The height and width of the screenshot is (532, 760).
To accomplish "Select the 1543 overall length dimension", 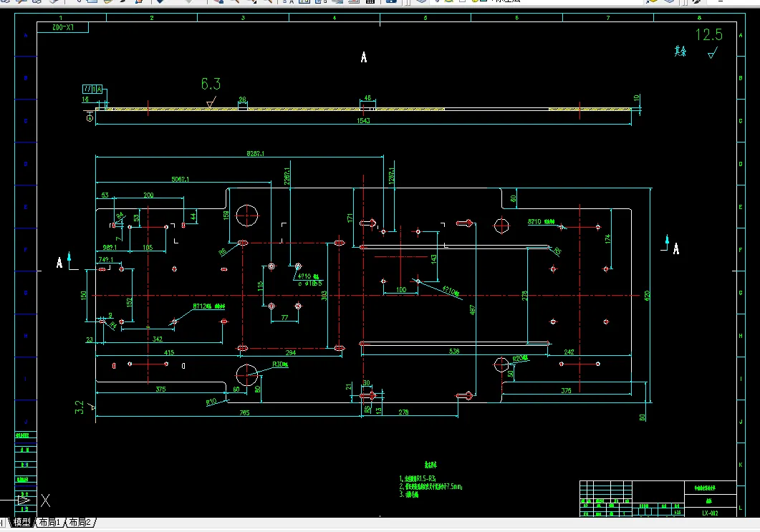I will coord(363,120).
